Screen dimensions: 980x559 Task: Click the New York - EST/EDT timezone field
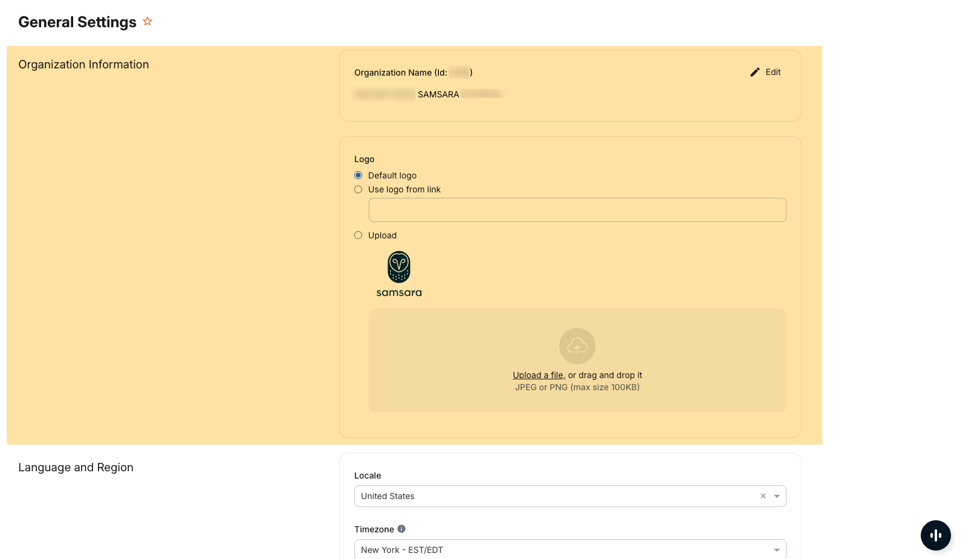tap(544, 549)
